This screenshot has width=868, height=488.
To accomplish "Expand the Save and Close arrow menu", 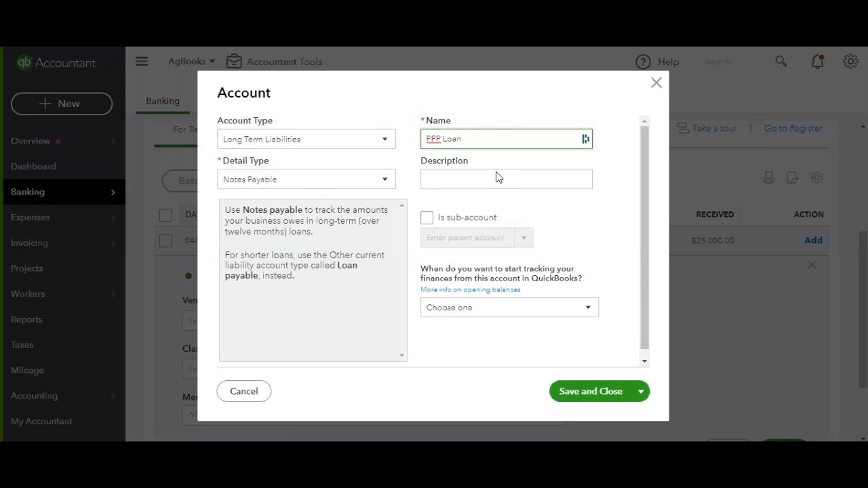I will [641, 391].
